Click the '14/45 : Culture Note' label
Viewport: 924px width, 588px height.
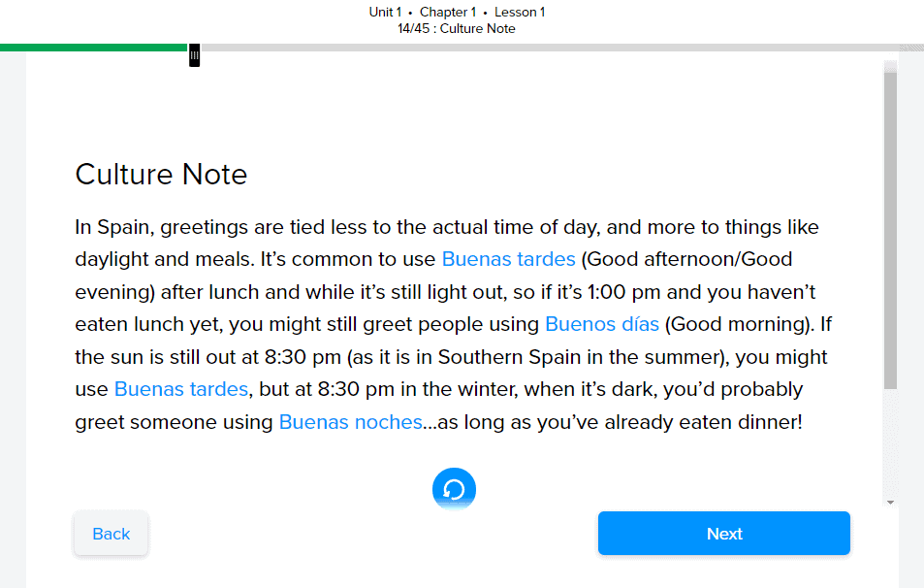(x=457, y=29)
